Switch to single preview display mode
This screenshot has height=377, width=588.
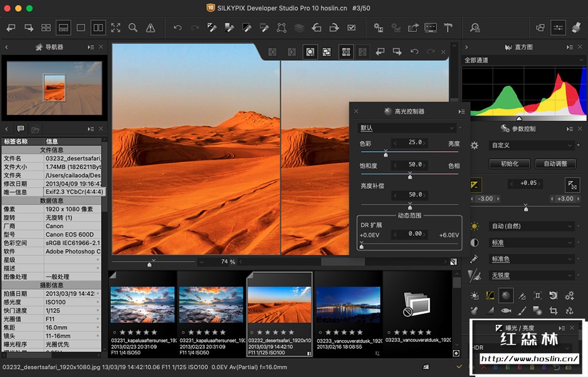click(x=81, y=28)
